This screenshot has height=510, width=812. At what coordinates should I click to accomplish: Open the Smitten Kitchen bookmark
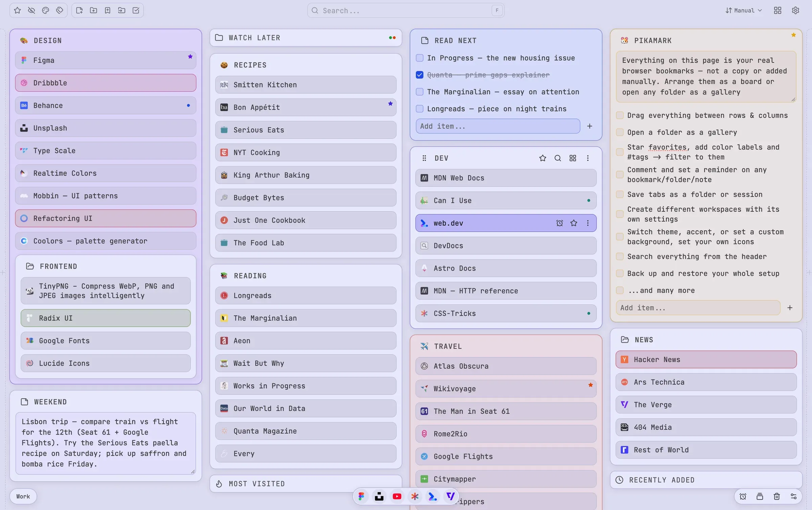coord(306,85)
